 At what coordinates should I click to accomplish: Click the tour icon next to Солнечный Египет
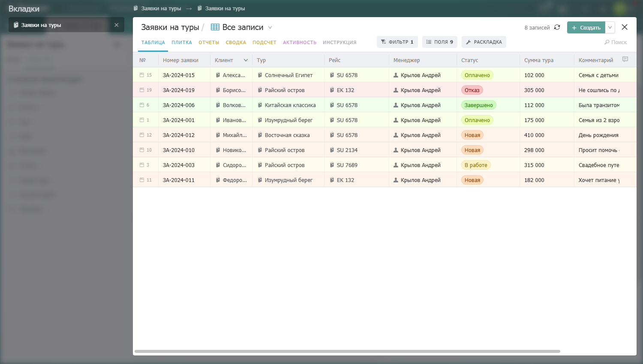[260, 75]
